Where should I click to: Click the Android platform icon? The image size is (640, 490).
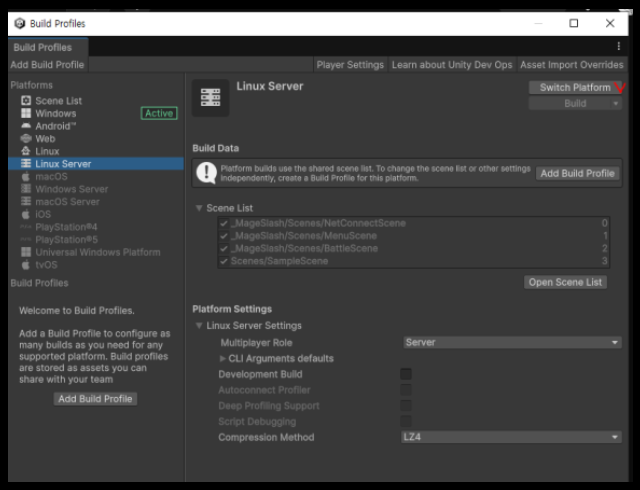(26, 126)
